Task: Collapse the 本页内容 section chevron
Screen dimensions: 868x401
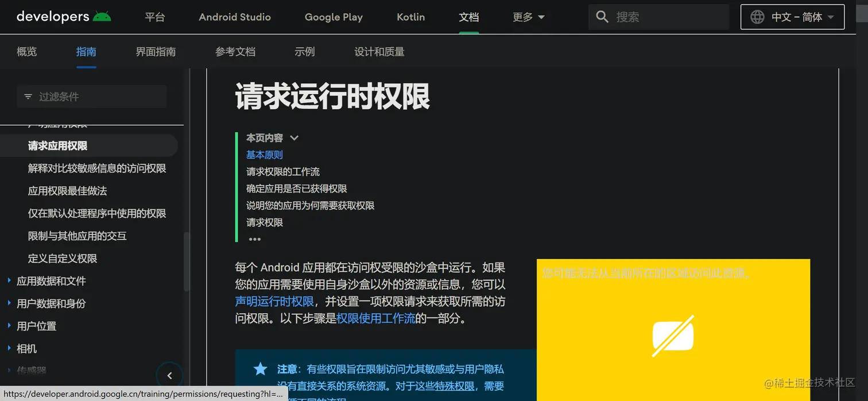Action: click(x=294, y=138)
